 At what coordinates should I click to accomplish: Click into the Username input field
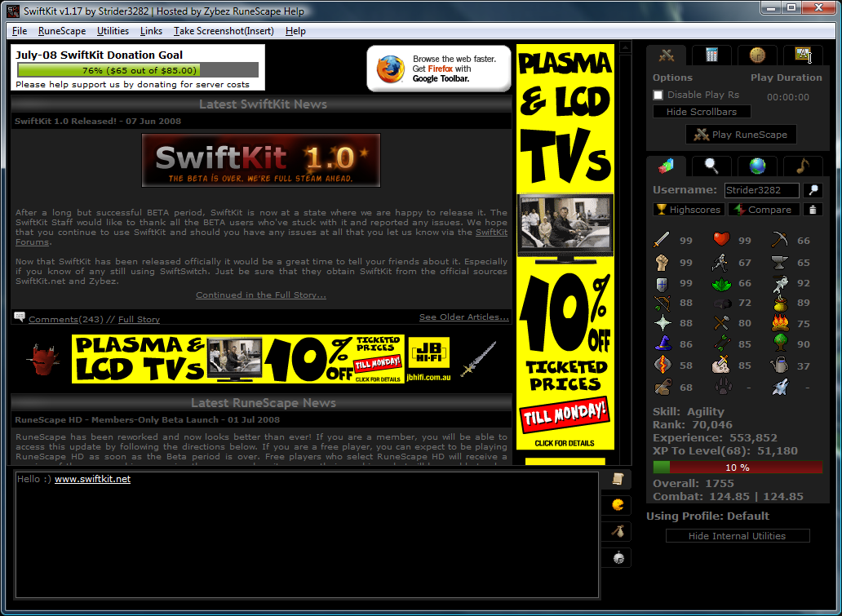pos(761,190)
